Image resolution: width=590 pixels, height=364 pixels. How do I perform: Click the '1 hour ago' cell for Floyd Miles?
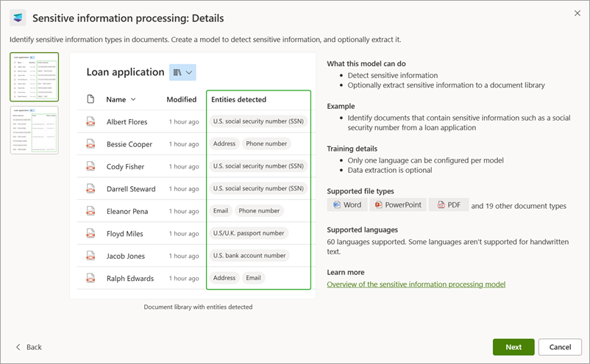tap(184, 234)
